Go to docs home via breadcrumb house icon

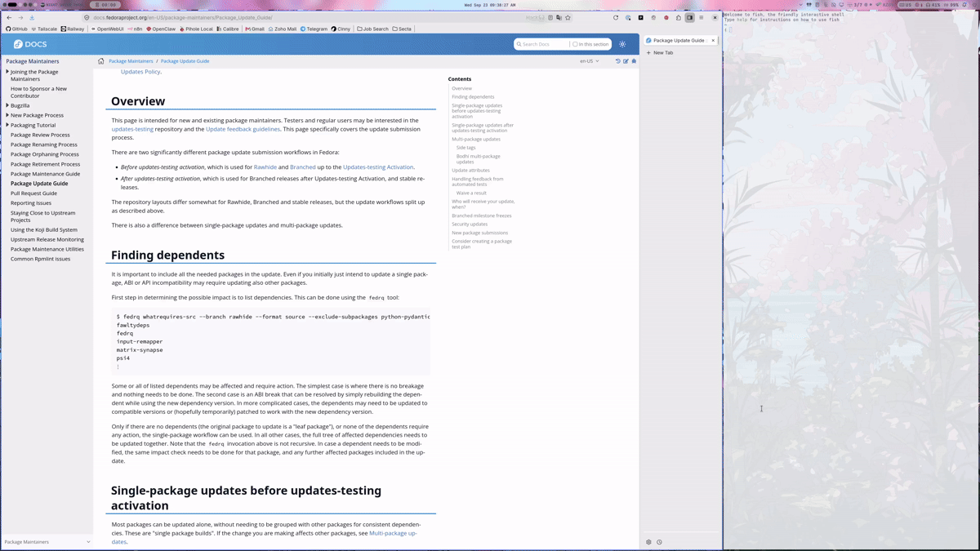(101, 61)
